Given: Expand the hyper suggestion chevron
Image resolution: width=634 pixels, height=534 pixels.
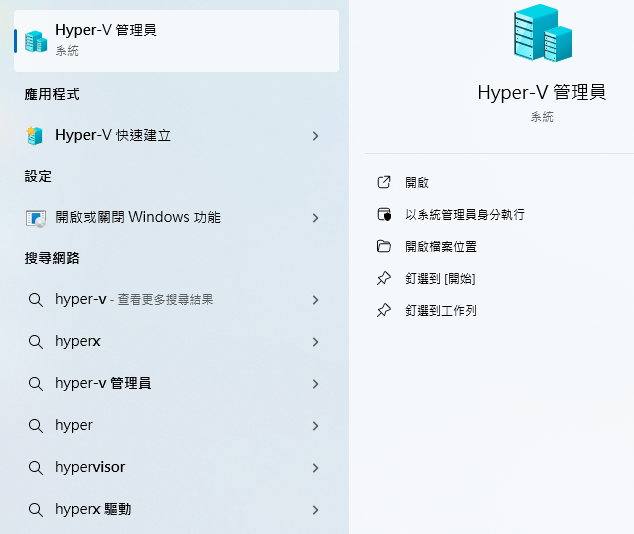Looking at the screenshot, I should tap(315, 426).
